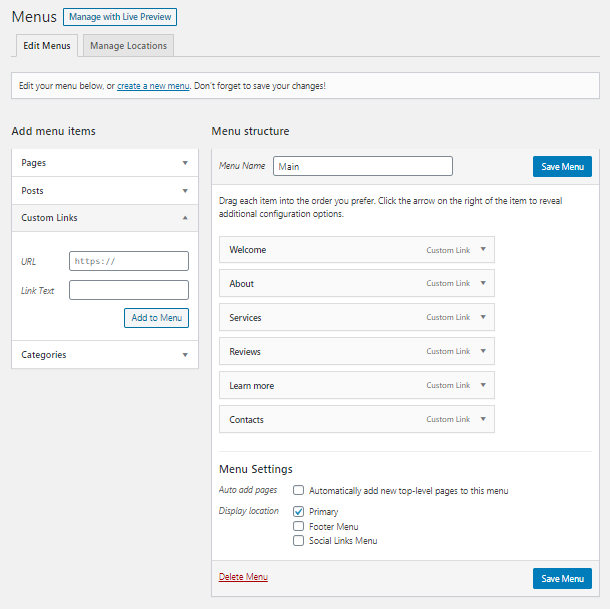Expand the Reviews menu item arrow
The width and height of the screenshot is (610, 609).
pyautogui.click(x=483, y=351)
